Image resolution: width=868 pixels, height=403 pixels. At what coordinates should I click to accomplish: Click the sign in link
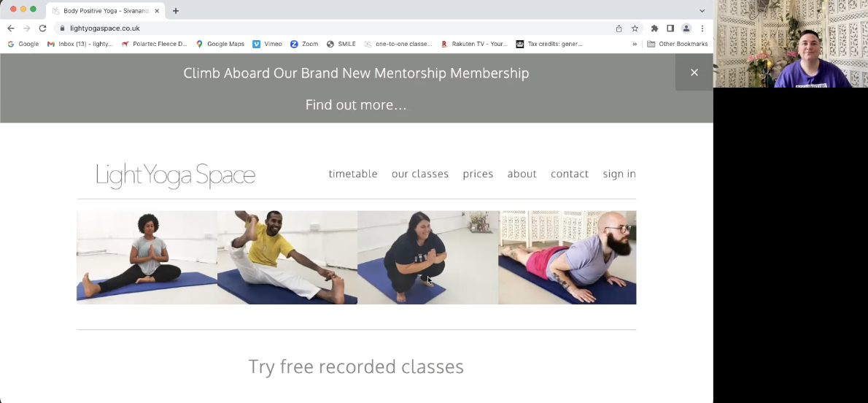(x=619, y=174)
